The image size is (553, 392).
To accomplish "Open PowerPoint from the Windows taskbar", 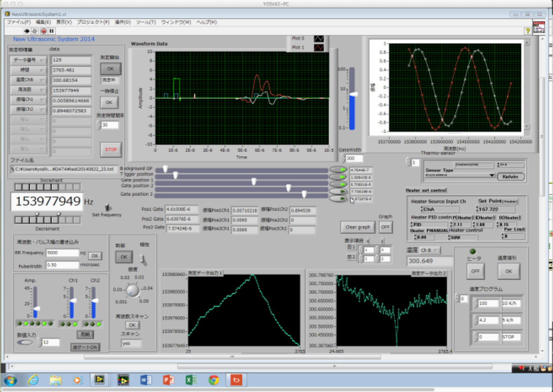I will pyautogui.click(x=168, y=380).
